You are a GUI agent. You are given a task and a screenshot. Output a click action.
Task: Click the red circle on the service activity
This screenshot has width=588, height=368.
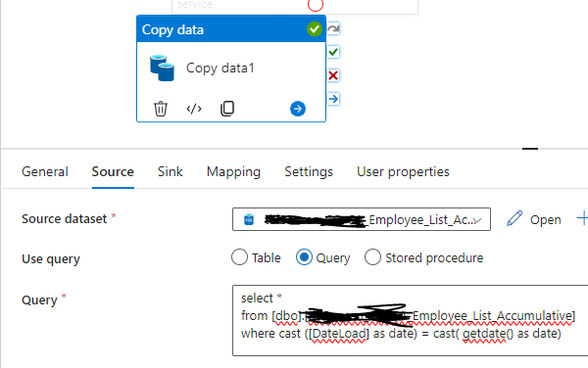tap(316, 5)
